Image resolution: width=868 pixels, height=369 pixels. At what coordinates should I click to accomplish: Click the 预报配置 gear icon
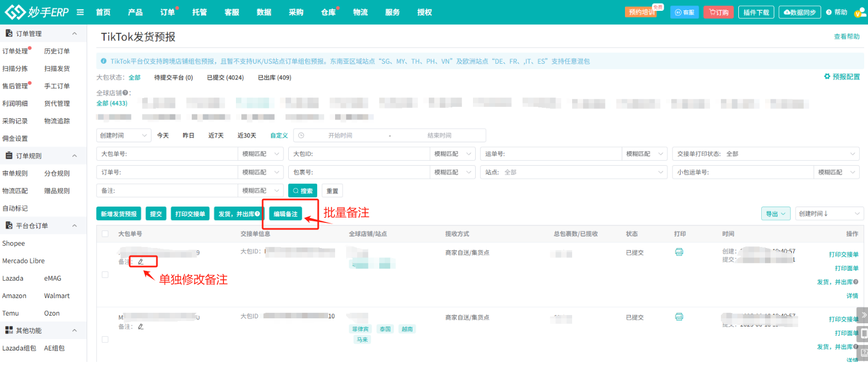tap(827, 76)
